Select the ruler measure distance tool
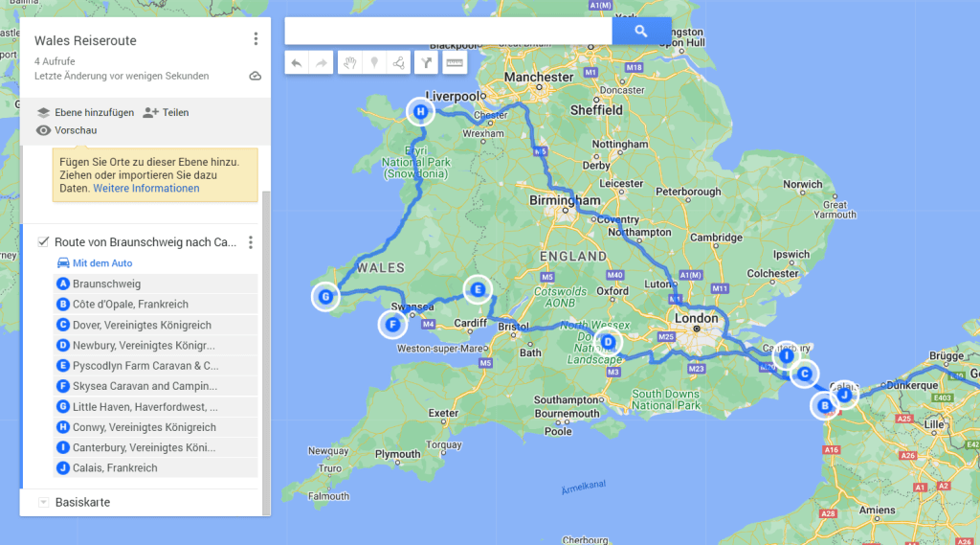The height and width of the screenshot is (545, 980). pos(455,63)
